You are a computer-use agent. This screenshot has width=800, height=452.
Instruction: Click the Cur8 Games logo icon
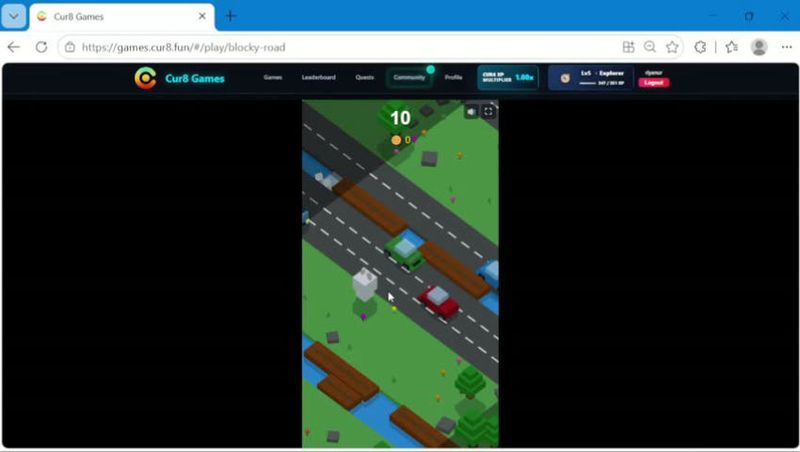pyautogui.click(x=145, y=78)
